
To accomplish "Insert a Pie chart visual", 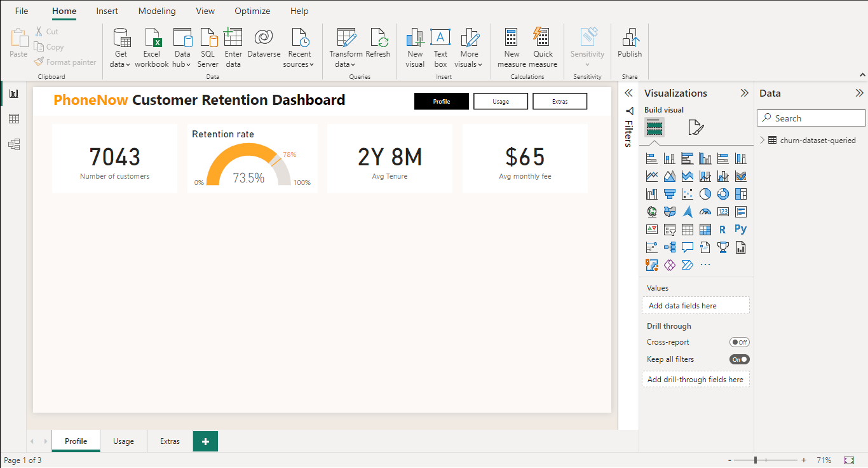I will (705, 194).
